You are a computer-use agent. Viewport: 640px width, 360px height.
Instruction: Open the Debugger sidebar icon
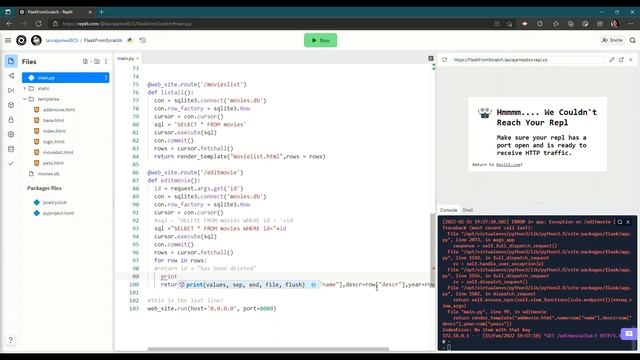click(11, 90)
